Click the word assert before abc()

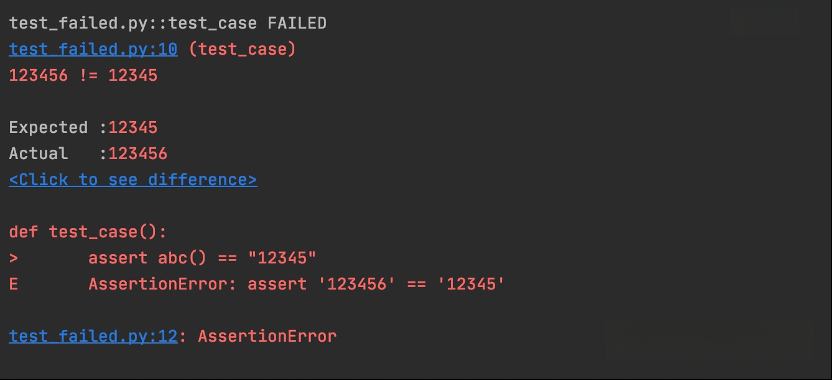coord(118,258)
